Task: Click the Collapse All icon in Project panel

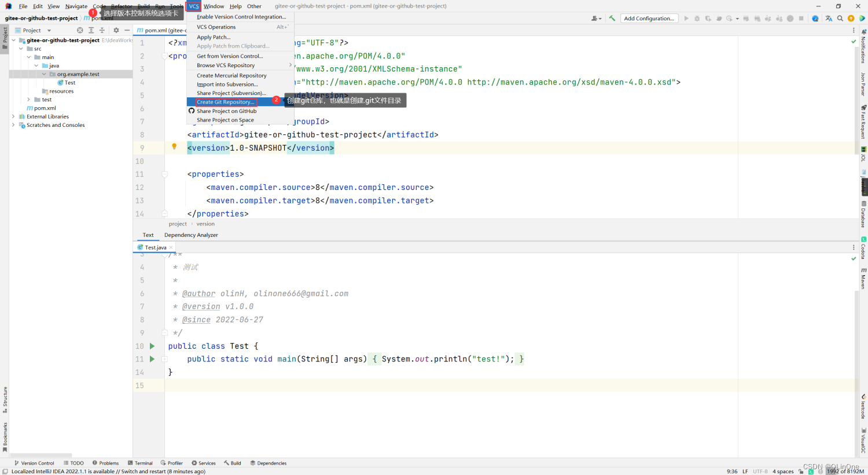Action: click(102, 30)
